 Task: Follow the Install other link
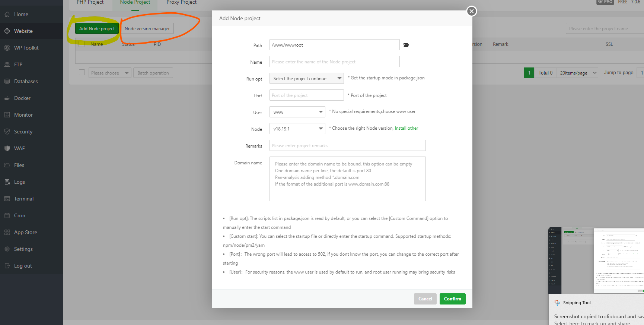(406, 128)
